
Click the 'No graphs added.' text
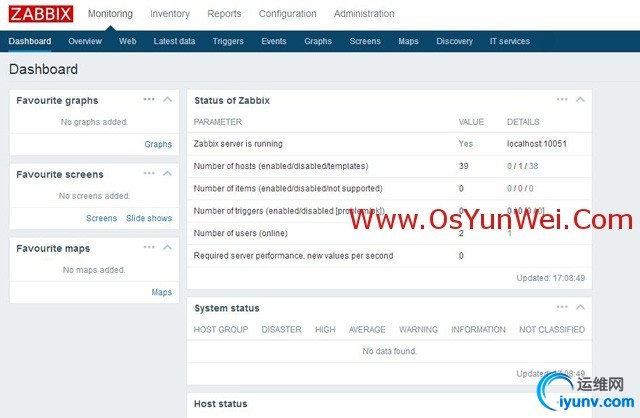94,122
